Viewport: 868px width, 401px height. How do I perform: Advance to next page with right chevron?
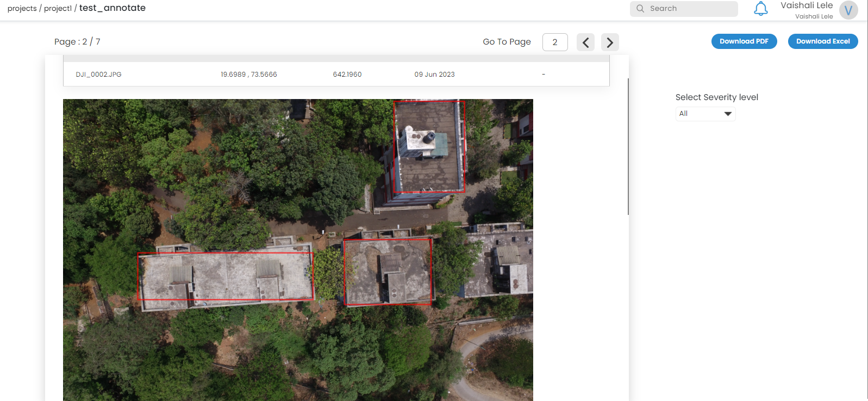[x=610, y=42]
